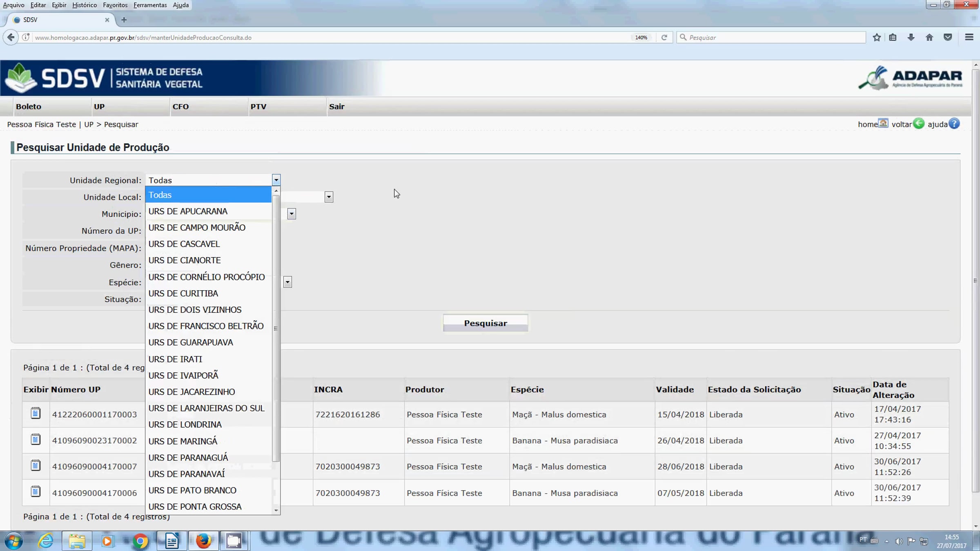Screen dimensions: 980x551
Task: Choose URS DE LONDRINA option
Action: 208,424
